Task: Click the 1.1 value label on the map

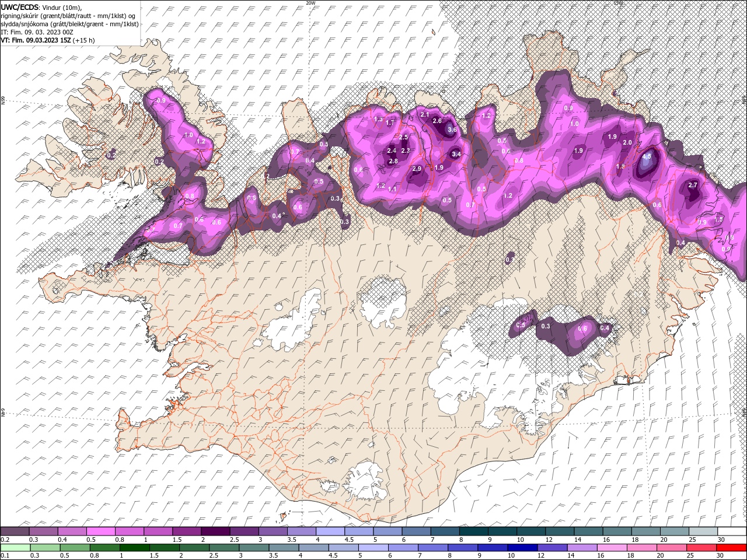Action: [x=392, y=189]
